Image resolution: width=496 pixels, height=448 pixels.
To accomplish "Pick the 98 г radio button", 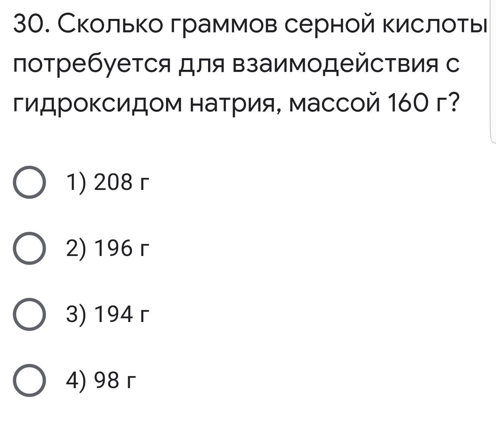I will pyautogui.click(x=29, y=381).
